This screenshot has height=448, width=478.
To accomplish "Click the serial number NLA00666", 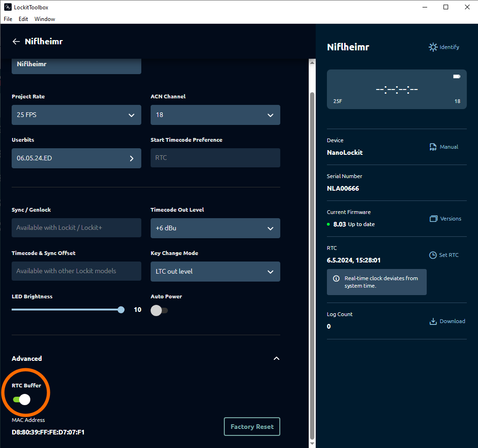I will (x=343, y=188).
